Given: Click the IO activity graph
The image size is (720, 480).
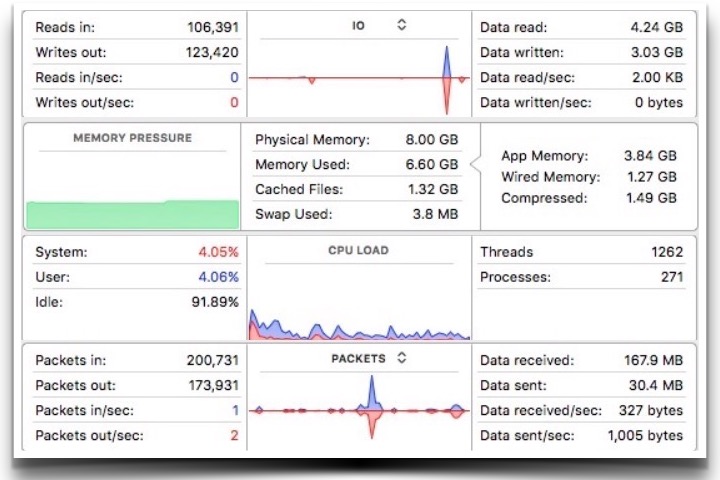Looking at the screenshot, I should click(x=359, y=77).
